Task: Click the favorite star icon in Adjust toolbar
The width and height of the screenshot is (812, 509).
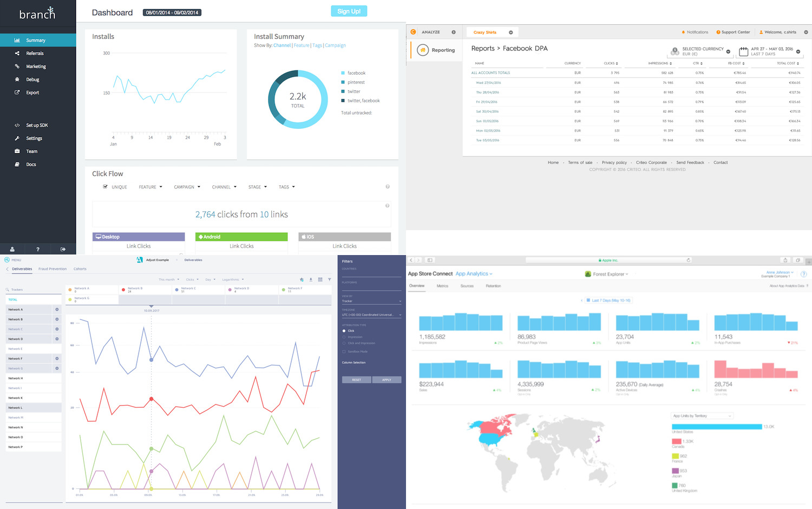Action: point(302,279)
